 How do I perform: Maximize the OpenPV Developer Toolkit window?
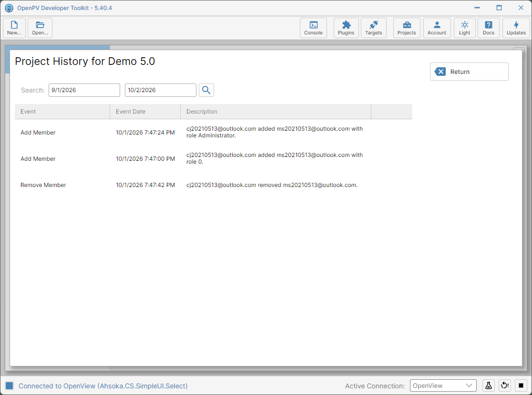(x=499, y=8)
